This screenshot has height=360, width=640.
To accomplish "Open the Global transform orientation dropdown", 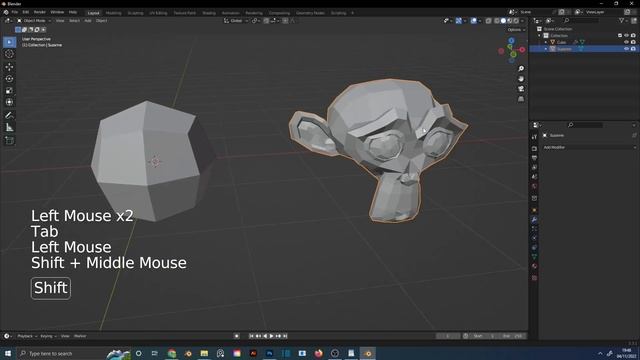I will pyautogui.click(x=236, y=21).
